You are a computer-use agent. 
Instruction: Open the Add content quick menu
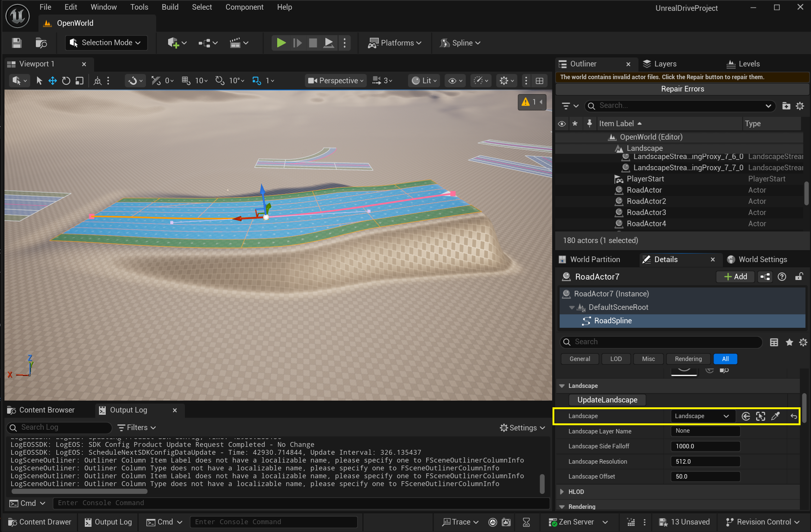(x=177, y=43)
